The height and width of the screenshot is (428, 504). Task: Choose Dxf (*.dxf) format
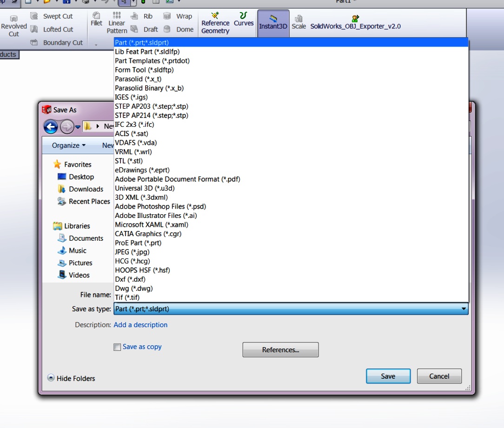pyautogui.click(x=291, y=279)
